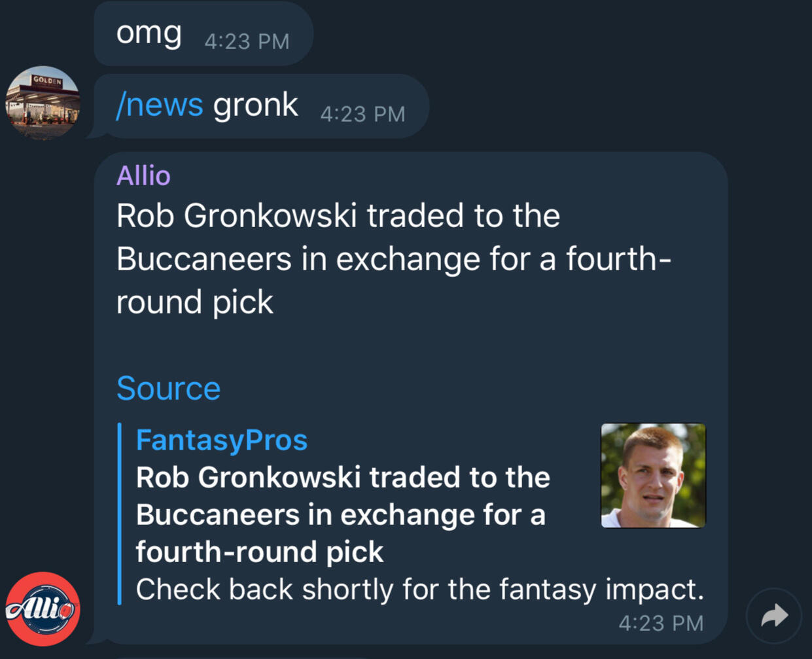This screenshot has height=659, width=812.
Task: Tap the blue vertical bar of link preview
Action: pyautogui.click(x=119, y=514)
